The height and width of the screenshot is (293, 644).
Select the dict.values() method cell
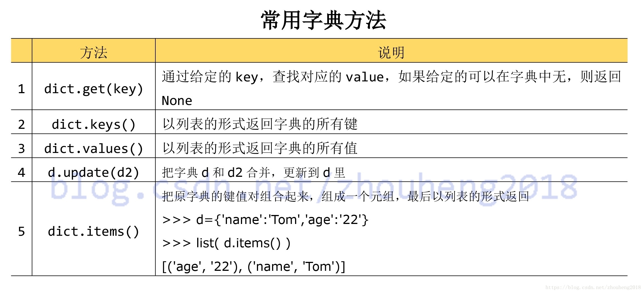[x=94, y=148]
